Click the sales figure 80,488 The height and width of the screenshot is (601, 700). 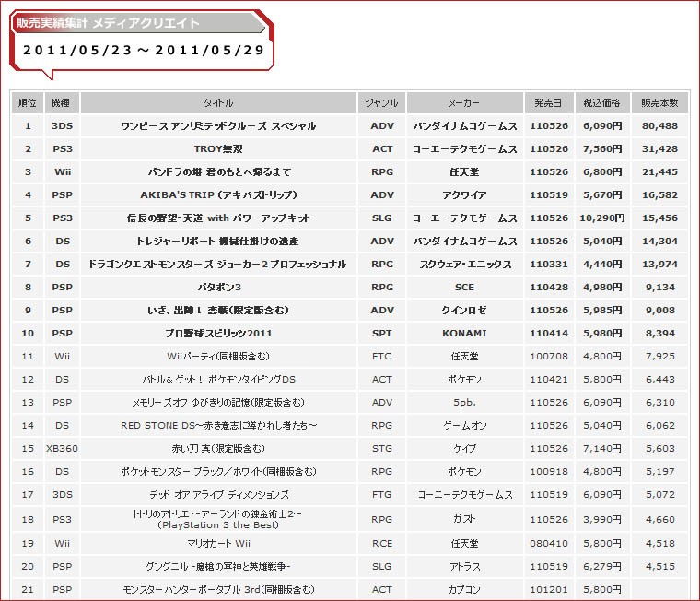point(659,126)
